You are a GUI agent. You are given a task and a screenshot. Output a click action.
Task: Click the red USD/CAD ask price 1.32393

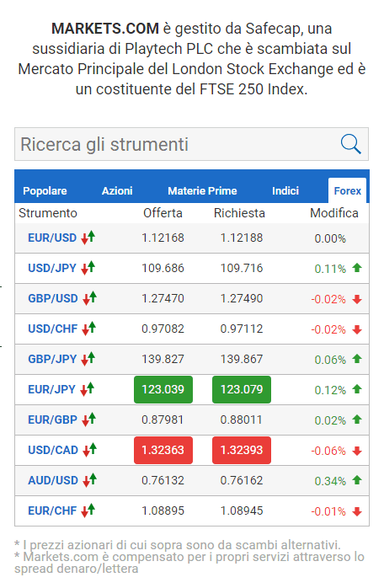242,450
